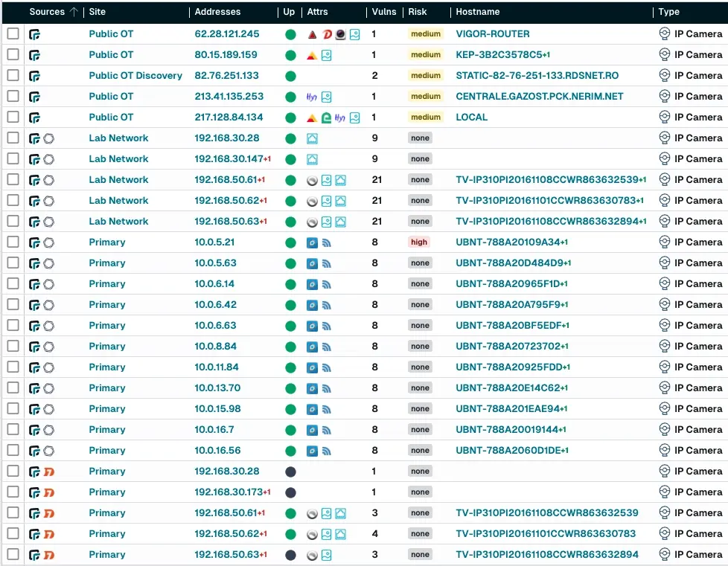728x566 pixels.
Task: Click the high risk badge for 10.0.5.21
Action: (419, 242)
